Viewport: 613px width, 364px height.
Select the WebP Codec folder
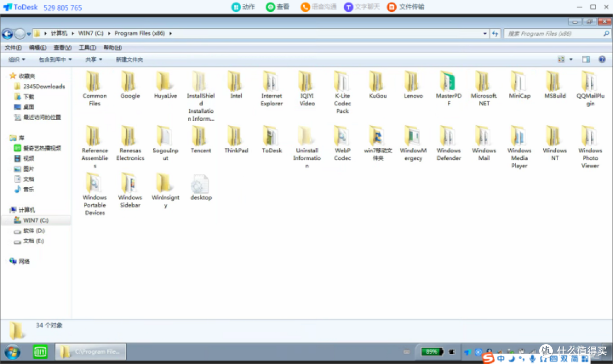pos(342,143)
